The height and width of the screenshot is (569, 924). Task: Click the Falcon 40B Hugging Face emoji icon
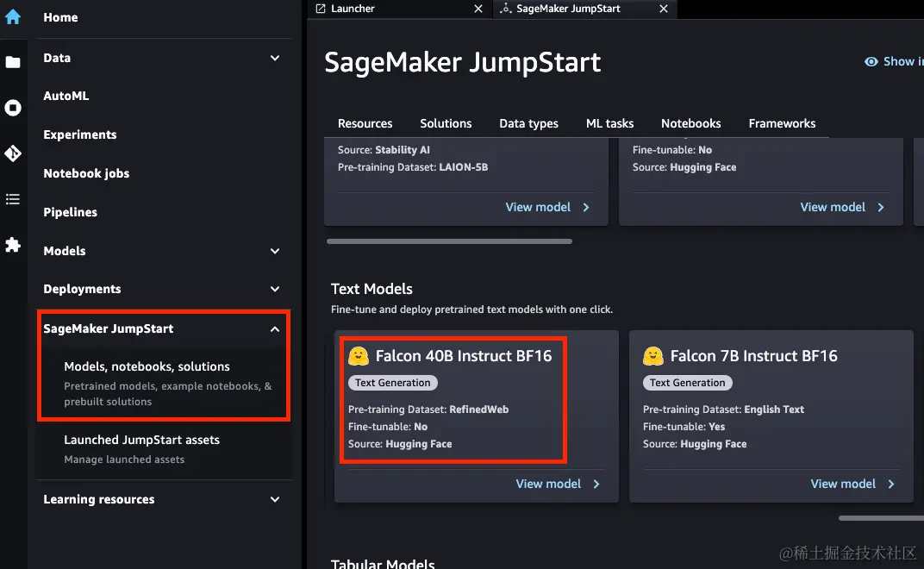click(x=359, y=356)
